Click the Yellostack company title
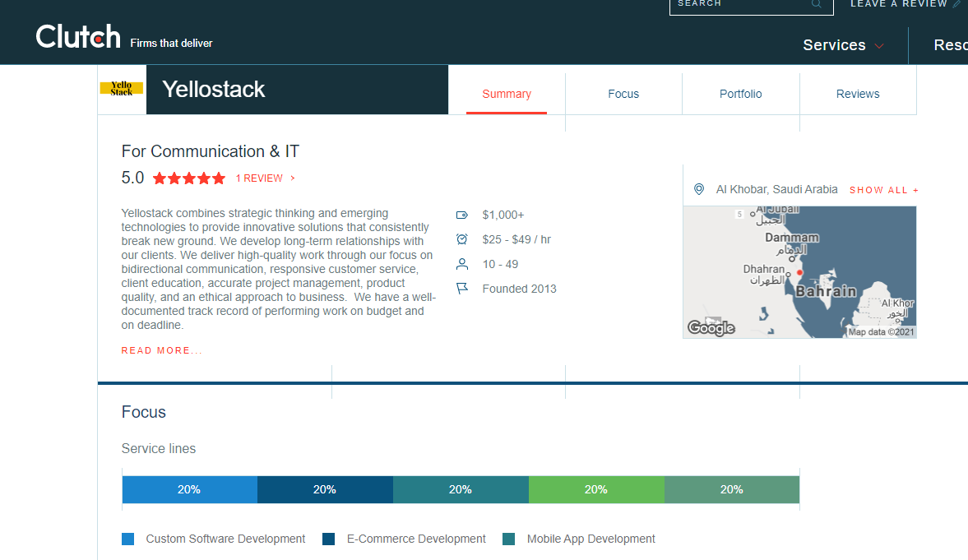Image resolution: width=968 pixels, height=560 pixels. pos(214,90)
